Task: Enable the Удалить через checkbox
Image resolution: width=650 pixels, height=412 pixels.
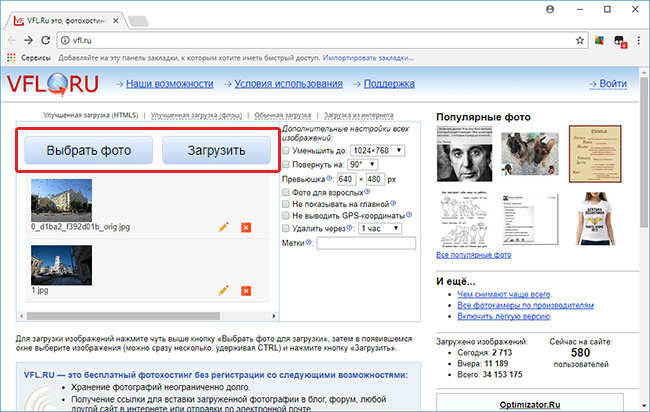Action: coord(286,228)
